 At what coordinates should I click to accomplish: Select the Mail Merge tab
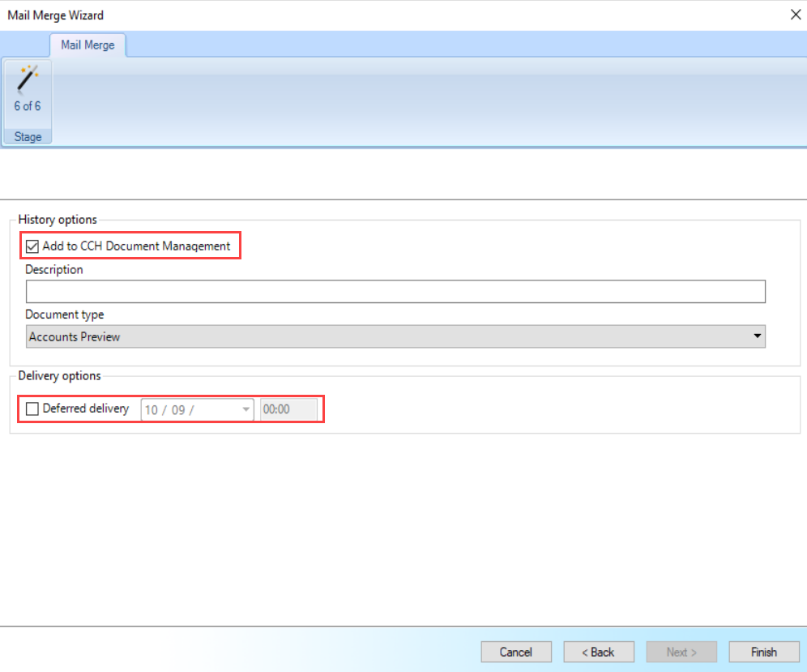(88, 45)
